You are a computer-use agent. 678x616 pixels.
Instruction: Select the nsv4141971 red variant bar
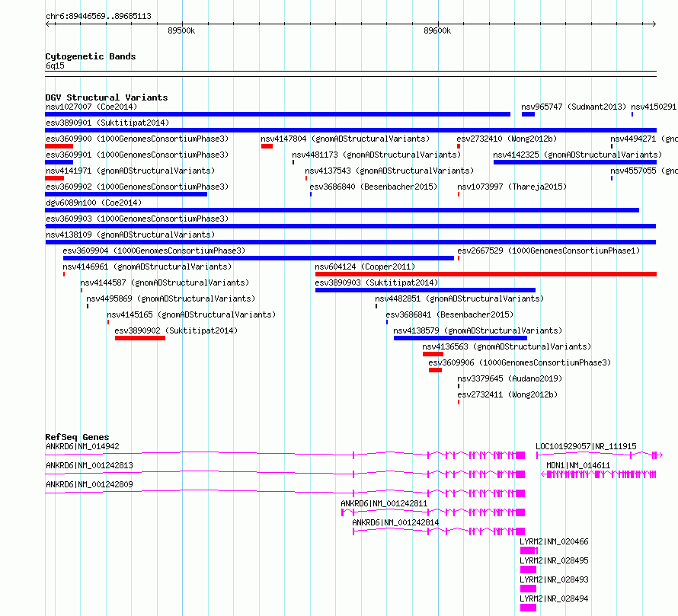(x=55, y=178)
